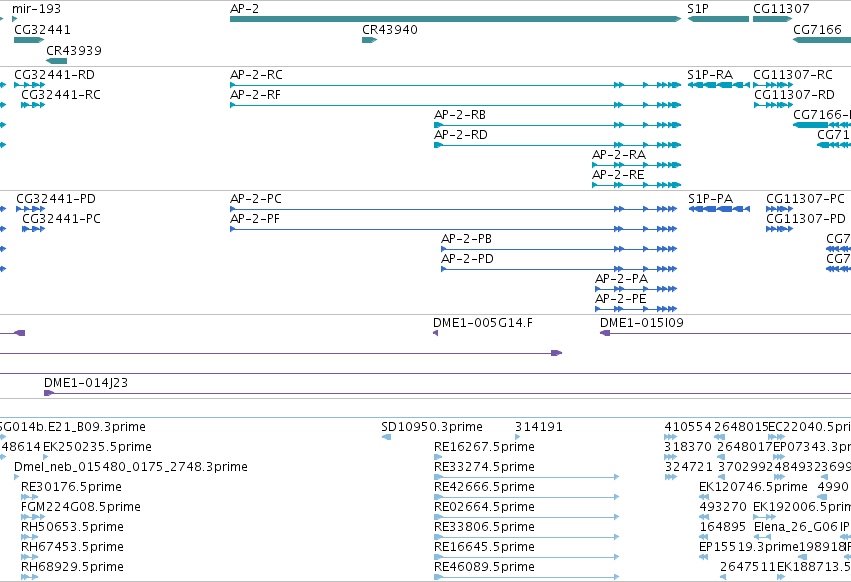Click the CG11307 gene arrow
The image size is (851, 582).
[772, 19]
